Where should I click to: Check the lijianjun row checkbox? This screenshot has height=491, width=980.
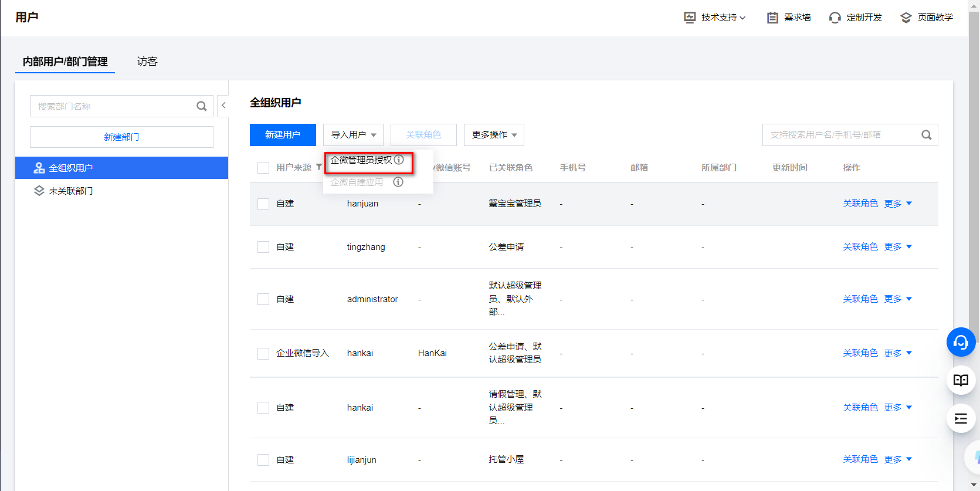click(x=263, y=460)
